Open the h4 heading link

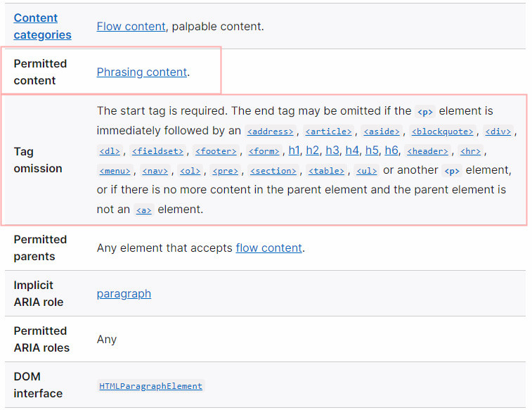352,150
